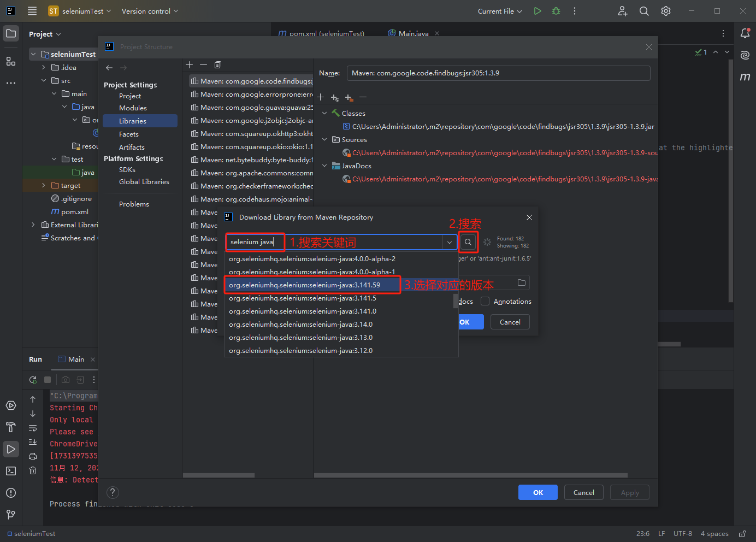
Task: Open the Structure tool window icon
Action: [11, 61]
